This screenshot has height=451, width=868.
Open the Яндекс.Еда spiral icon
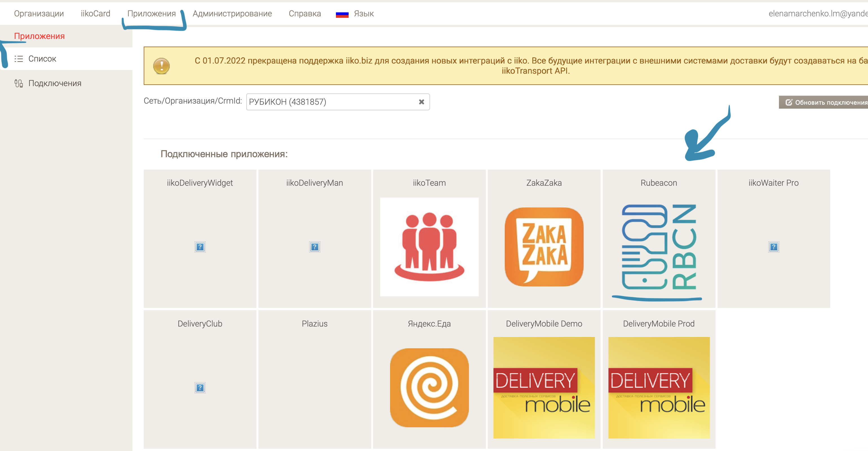(429, 387)
